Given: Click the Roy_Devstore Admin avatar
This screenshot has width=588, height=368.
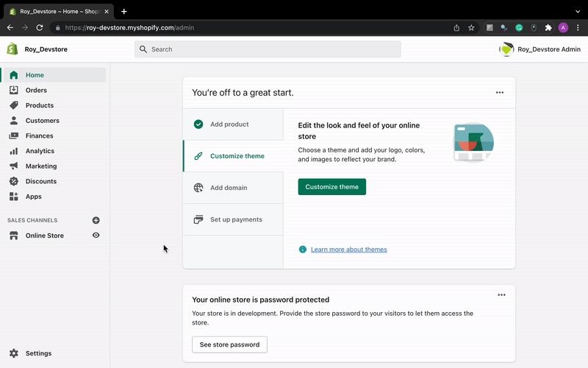Looking at the screenshot, I should click(x=506, y=49).
